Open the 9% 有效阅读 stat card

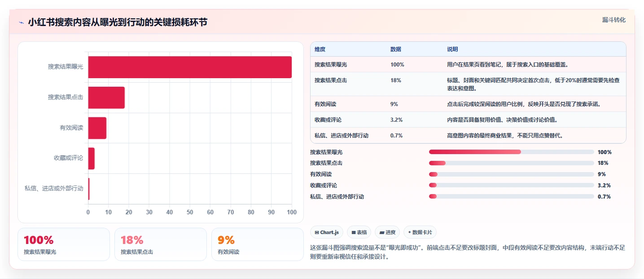click(x=258, y=244)
